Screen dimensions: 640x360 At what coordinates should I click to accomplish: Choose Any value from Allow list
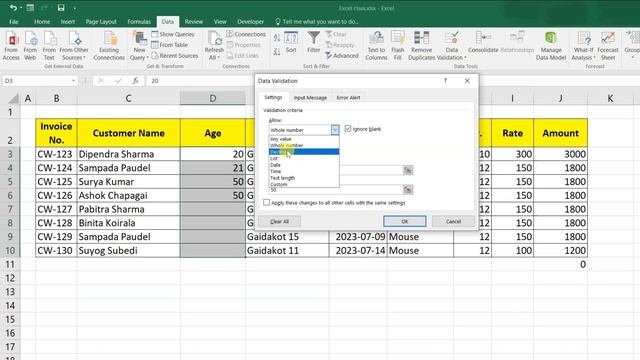click(x=304, y=139)
